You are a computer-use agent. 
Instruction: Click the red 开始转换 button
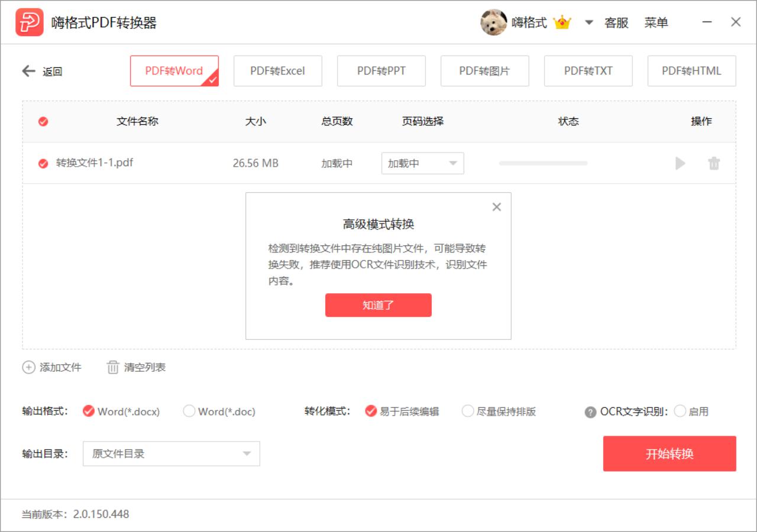tap(669, 454)
